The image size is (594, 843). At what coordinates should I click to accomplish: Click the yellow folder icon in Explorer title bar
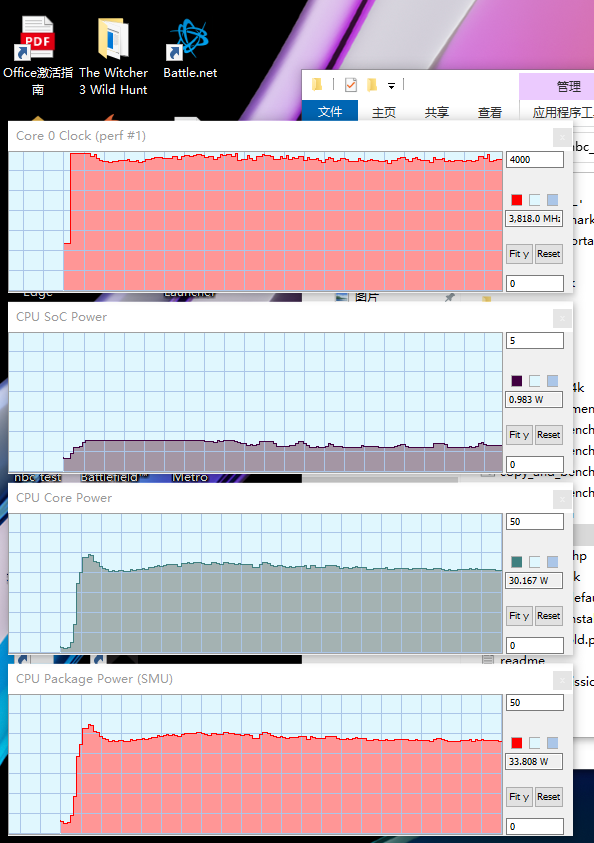point(317,84)
